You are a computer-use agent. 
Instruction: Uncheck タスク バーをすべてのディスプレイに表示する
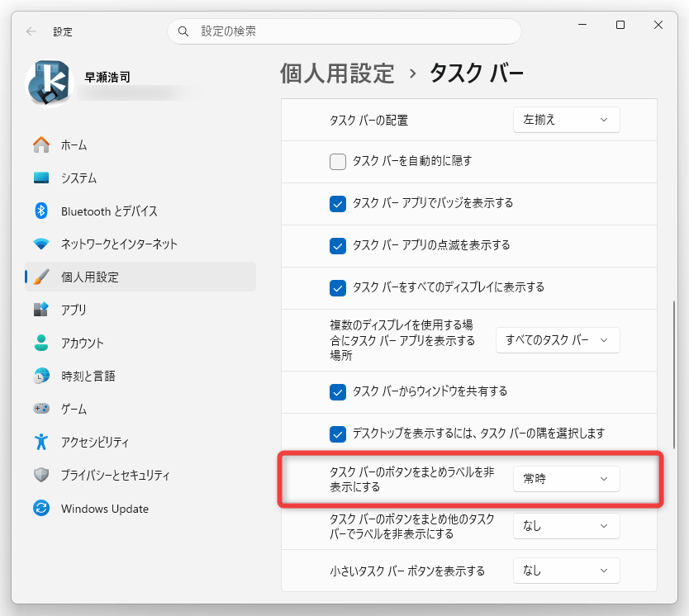pos(337,288)
